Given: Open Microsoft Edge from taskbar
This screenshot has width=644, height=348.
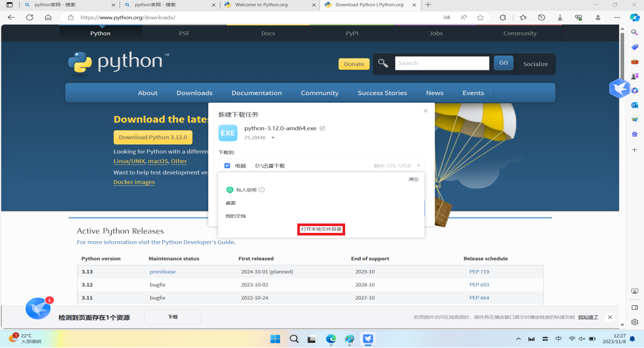Looking at the screenshot, I should point(331,339).
